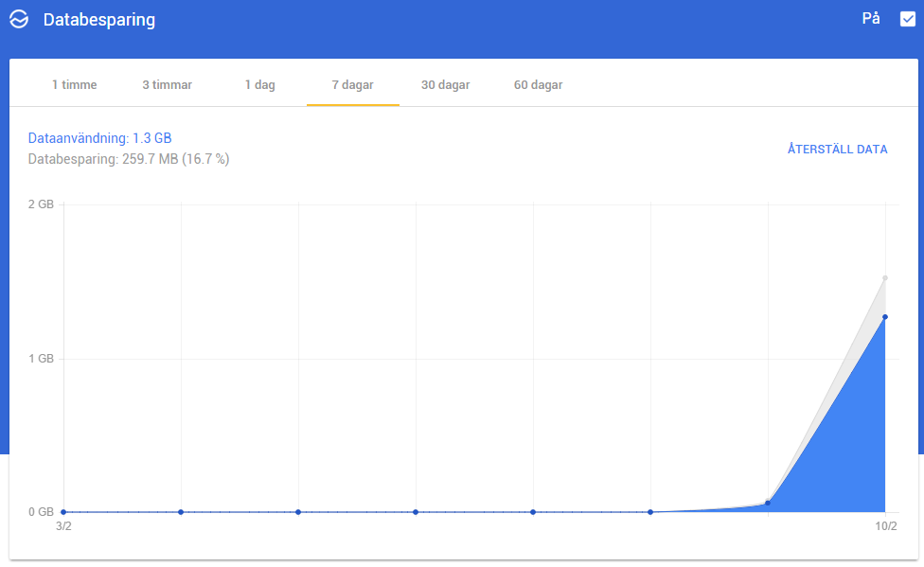Click Dataanvändning: 1.3 GB text
This screenshot has width=924, height=567.
click(99, 138)
